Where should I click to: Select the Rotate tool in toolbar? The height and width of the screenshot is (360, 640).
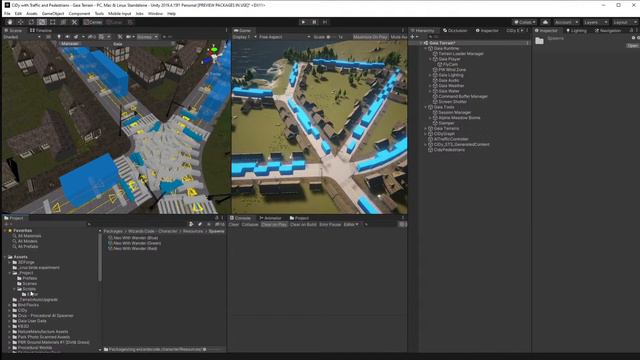click(31, 22)
